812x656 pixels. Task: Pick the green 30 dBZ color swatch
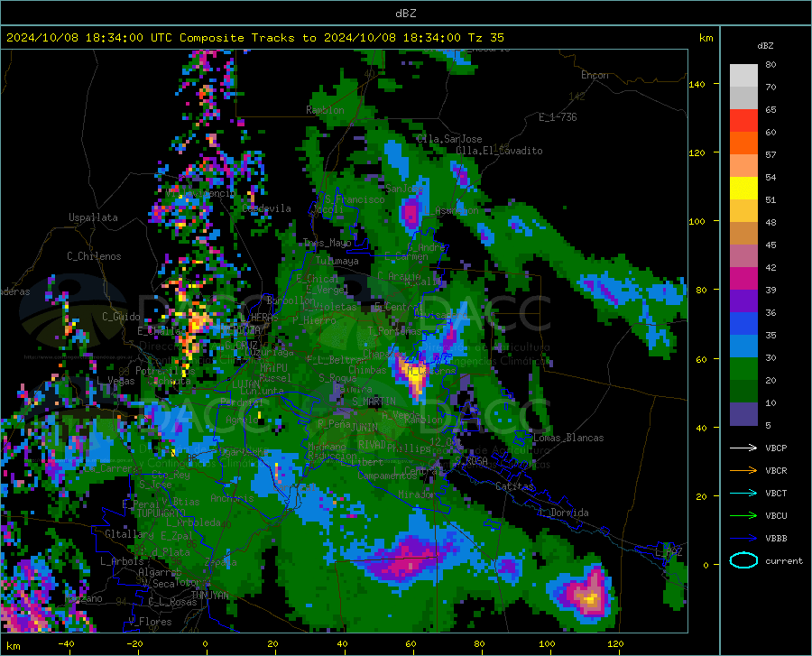pyautogui.click(x=743, y=369)
